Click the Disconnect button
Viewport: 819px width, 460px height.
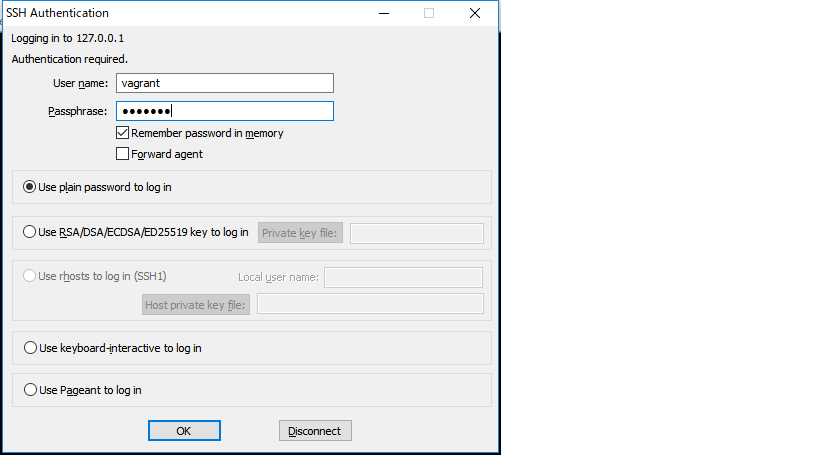(315, 431)
